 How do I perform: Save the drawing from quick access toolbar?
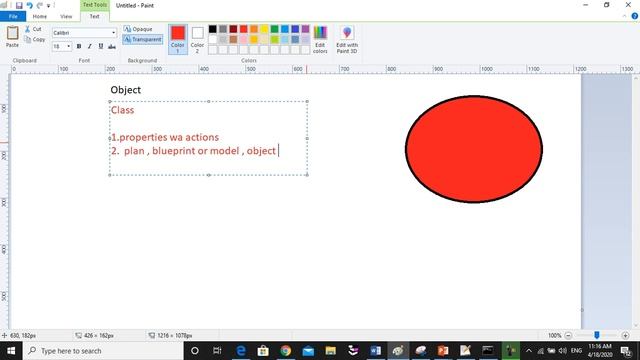coord(19,6)
